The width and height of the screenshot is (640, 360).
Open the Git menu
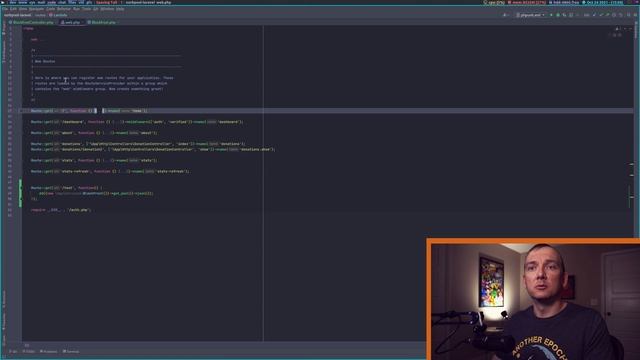tap(96, 9)
